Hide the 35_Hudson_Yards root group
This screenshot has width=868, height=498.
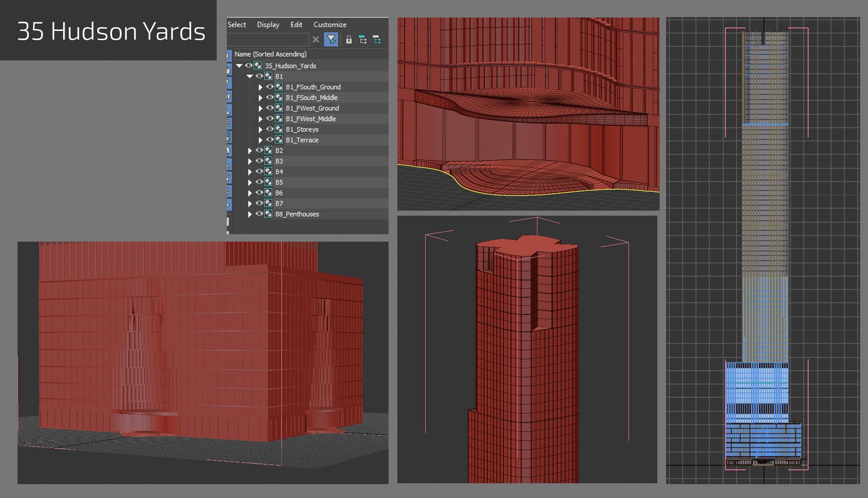click(249, 65)
